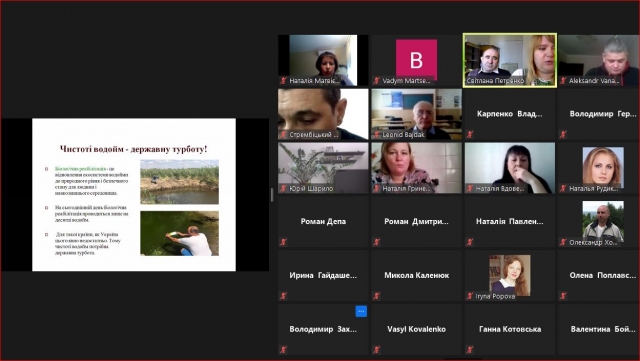Click name Карпенко Влад participant tile

(x=510, y=114)
